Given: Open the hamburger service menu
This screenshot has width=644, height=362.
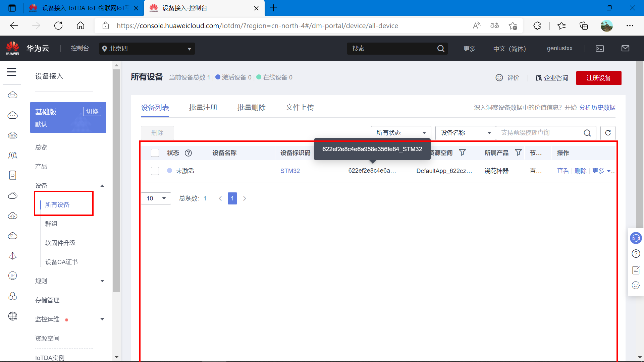Looking at the screenshot, I should click(x=12, y=72).
